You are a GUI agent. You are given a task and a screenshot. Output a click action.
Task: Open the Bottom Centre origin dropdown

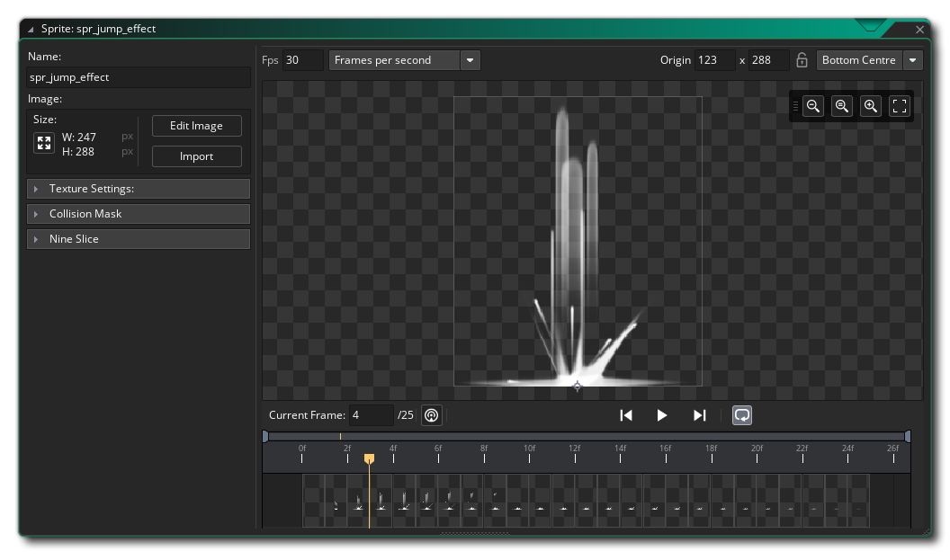913,60
